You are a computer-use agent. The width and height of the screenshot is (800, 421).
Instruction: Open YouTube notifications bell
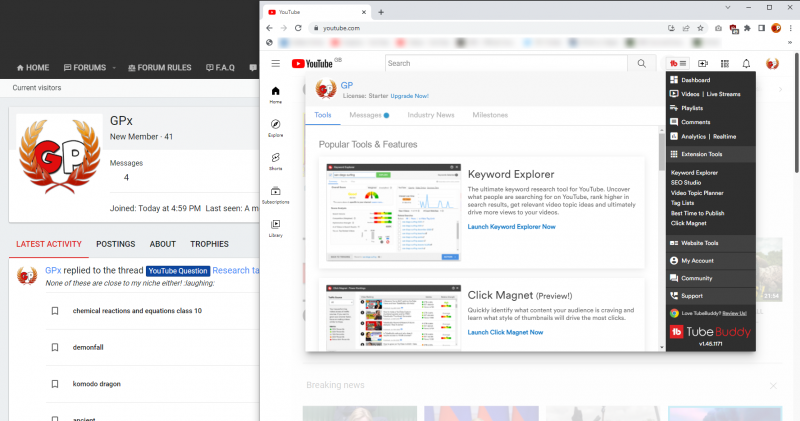pyautogui.click(x=746, y=63)
